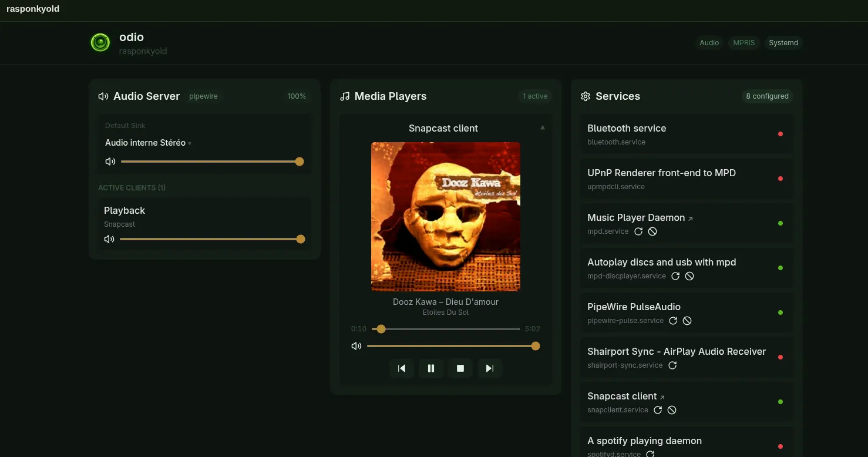Viewport: 868px width, 457px height.
Task: Open Snapcast client external link arrow in Services
Action: pyautogui.click(x=662, y=397)
